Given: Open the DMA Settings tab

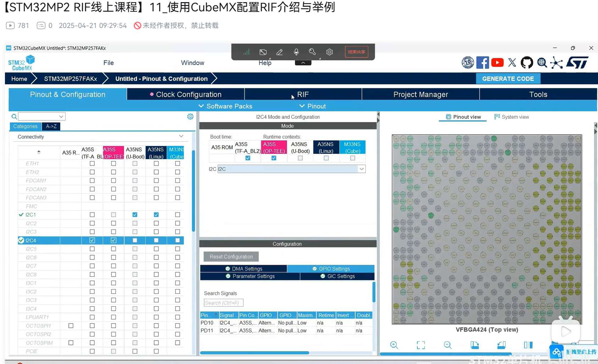Looking at the screenshot, I should coord(244,269).
